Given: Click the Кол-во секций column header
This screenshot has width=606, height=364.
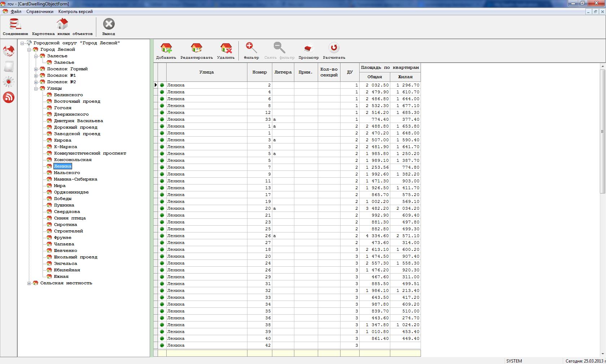Looking at the screenshot, I should coord(329,72).
